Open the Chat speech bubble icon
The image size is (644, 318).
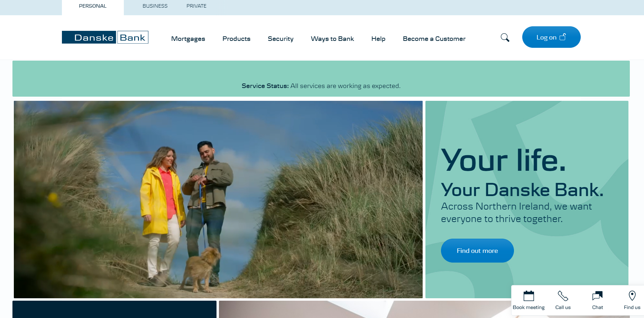point(597,296)
